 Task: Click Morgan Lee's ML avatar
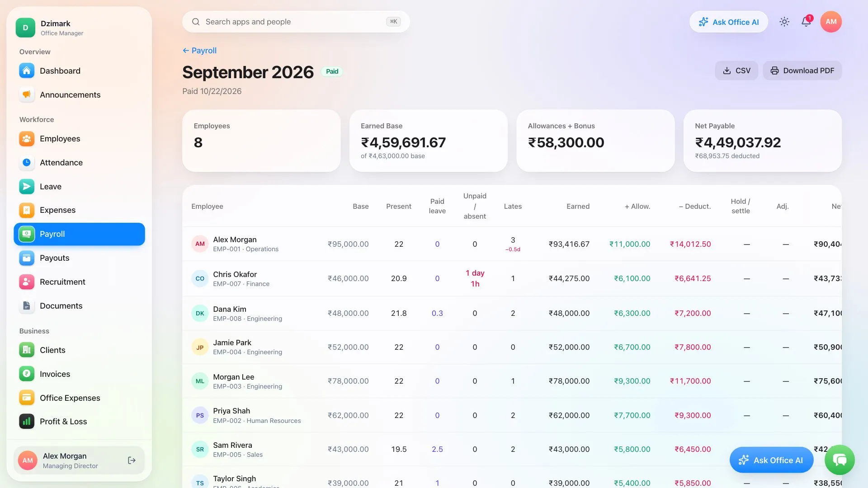tap(200, 381)
